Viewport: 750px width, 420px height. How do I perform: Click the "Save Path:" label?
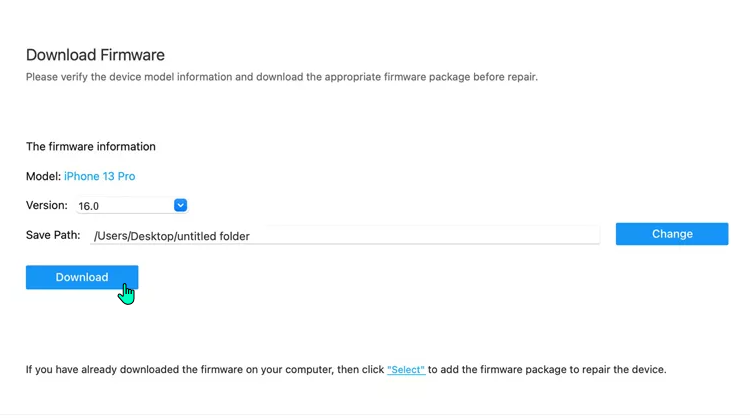(53, 235)
